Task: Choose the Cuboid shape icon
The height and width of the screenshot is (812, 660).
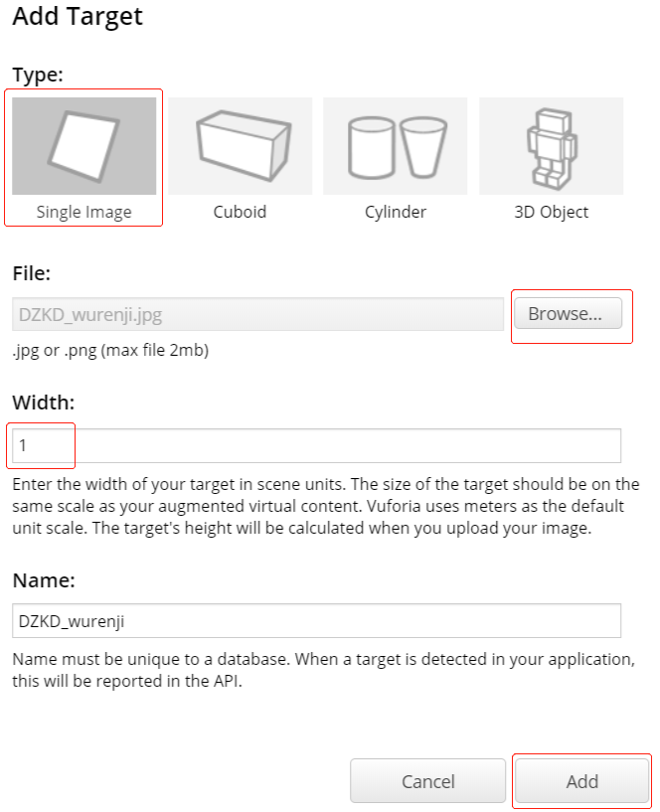Action: pyautogui.click(x=241, y=146)
